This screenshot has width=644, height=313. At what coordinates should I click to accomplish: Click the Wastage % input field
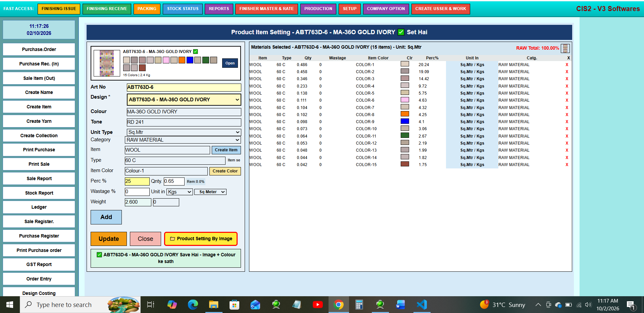click(x=137, y=192)
